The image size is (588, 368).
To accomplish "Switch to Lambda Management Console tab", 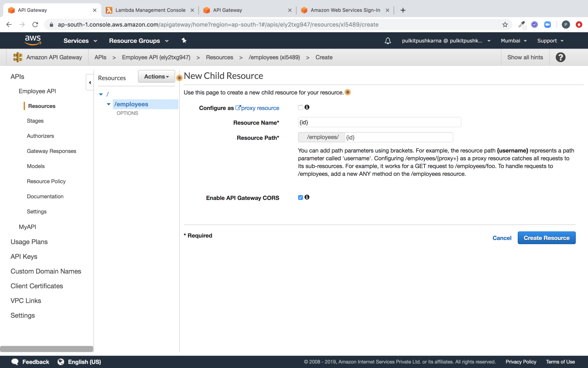I will [x=150, y=10].
